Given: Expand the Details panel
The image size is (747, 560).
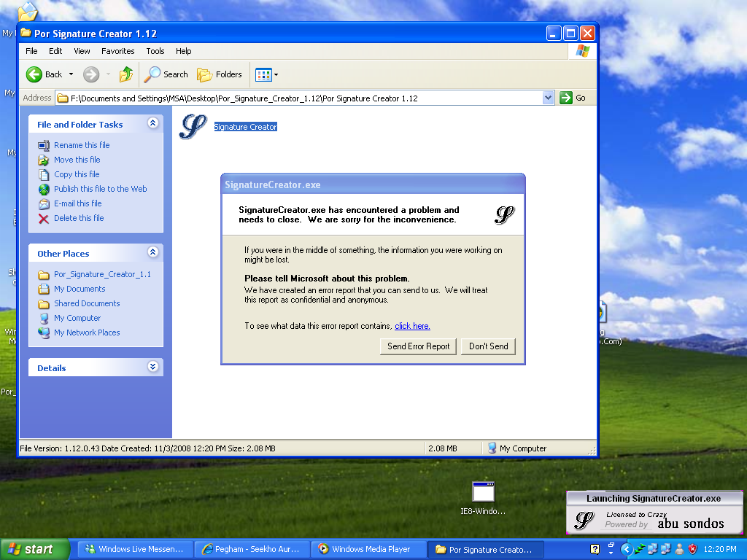Looking at the screenshot, I should click(x=153, y=367).
